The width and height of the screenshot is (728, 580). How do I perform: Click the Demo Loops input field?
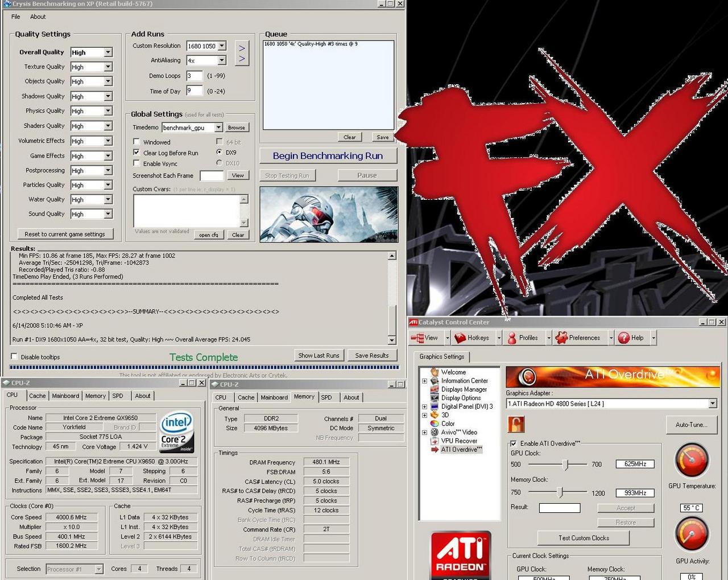[195, 76]
